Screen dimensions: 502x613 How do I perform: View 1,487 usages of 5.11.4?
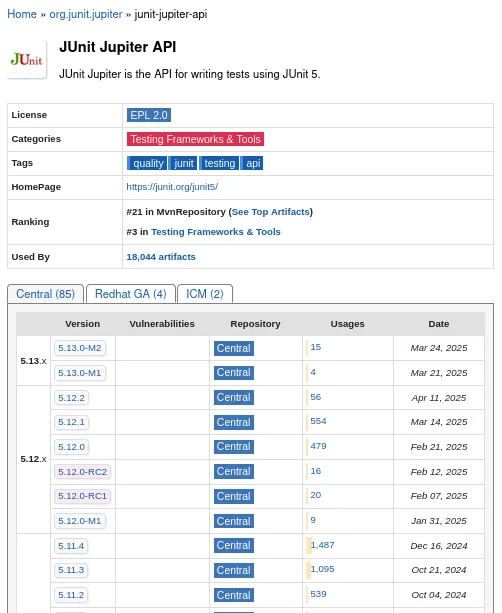click(323, 545)
